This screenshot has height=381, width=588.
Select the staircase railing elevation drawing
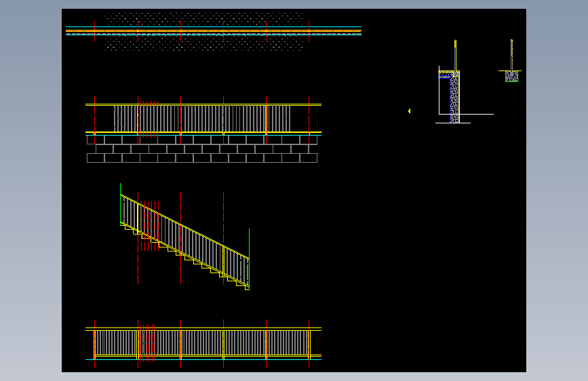[185, 238]
